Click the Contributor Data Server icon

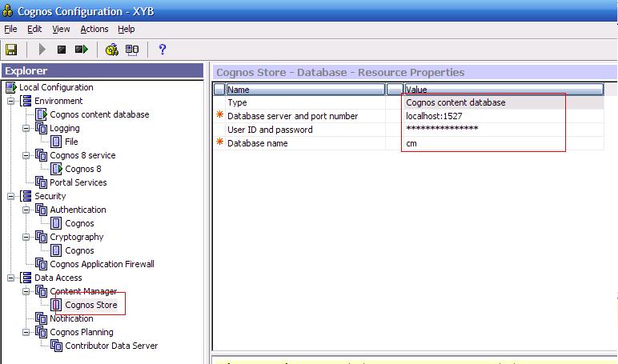pos(56,346)
